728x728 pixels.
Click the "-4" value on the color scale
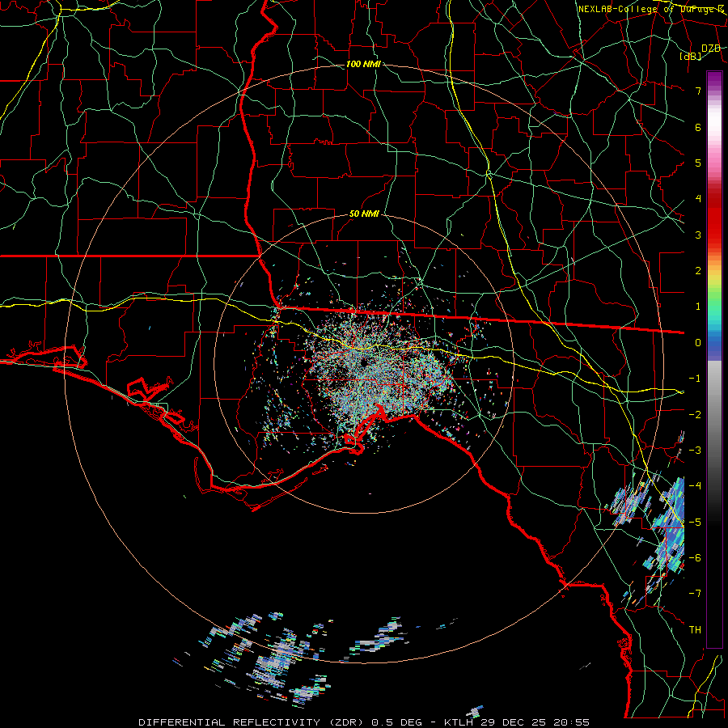click(x=695, y=486)
